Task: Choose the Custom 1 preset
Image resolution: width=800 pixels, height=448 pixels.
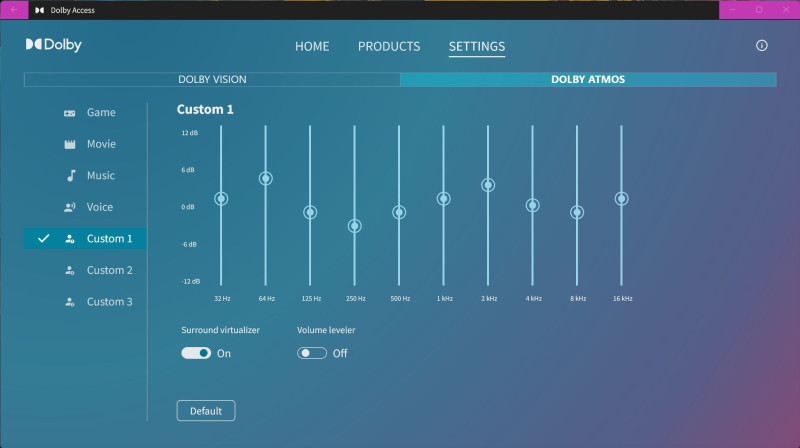Action: click(x=85, y=239)
